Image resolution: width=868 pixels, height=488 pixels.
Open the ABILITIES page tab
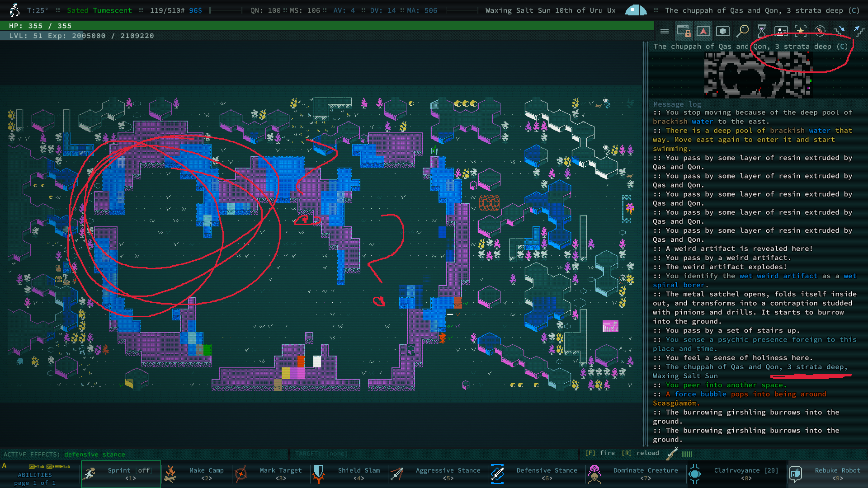tap(35, 475)
